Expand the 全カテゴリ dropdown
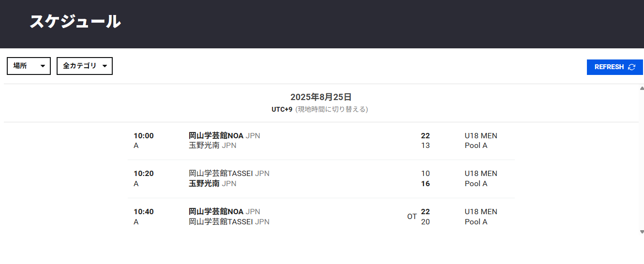644x264 pixels. pyautogui.click(x=85, y=66)
